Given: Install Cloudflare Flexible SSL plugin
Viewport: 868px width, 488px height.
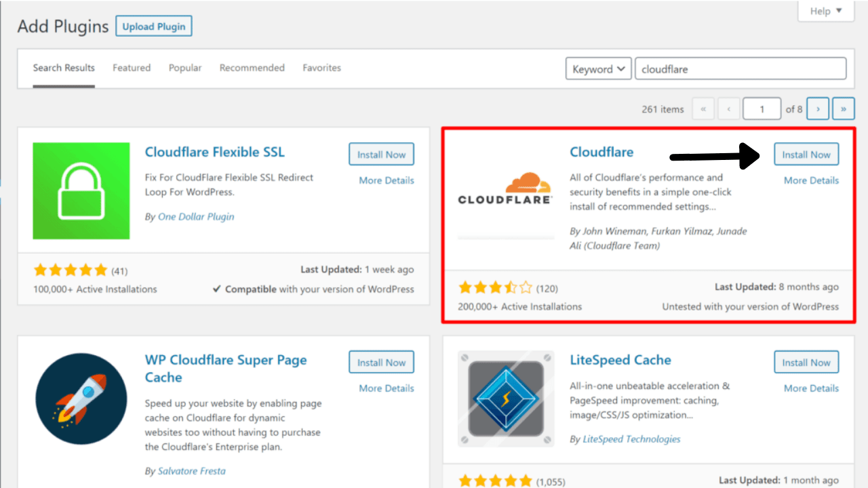Looking at the screenshot, I should [381, 155].
